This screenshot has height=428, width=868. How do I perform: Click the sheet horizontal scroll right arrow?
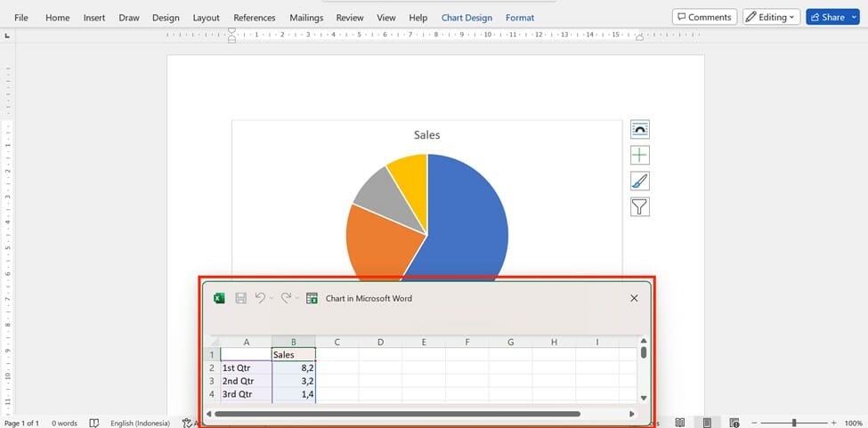[631, 414]
